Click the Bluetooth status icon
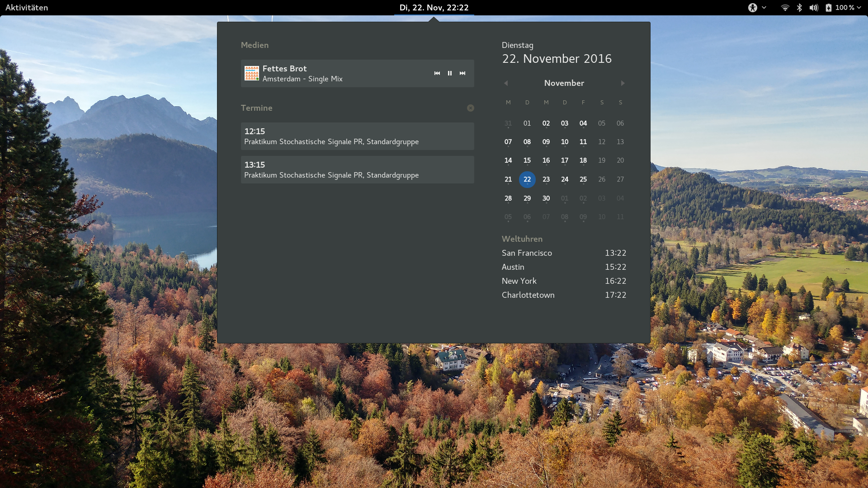 click(799, 8)
